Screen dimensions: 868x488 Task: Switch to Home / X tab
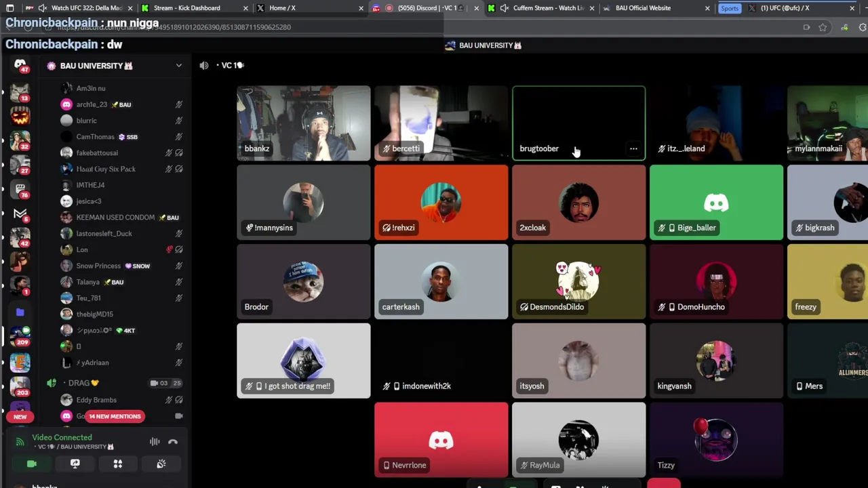click(310, 8)
